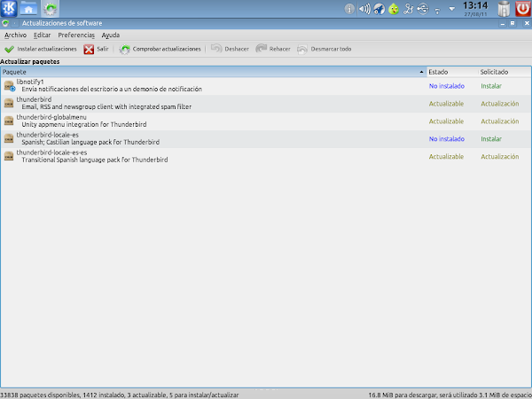Open the KDE application launcher

point(9,9)
